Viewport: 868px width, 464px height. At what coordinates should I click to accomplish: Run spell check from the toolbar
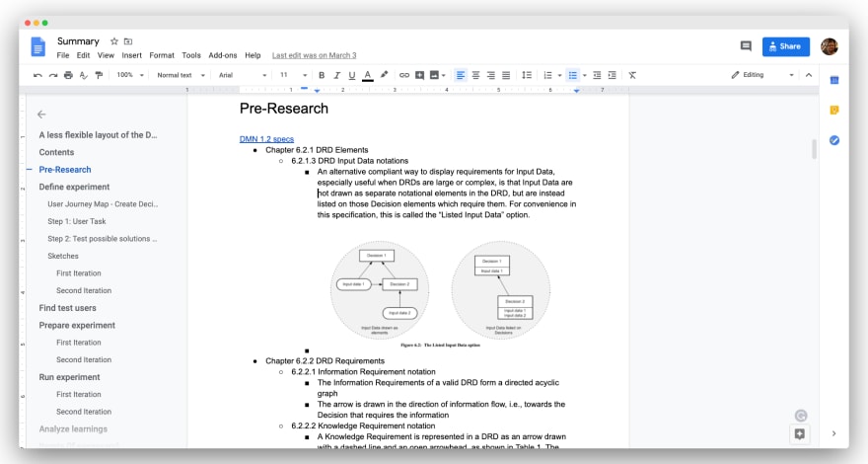(84, 75)
